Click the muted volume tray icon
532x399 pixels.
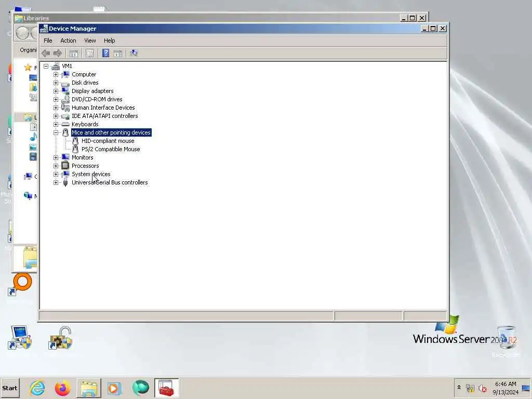tap(483, 388)
